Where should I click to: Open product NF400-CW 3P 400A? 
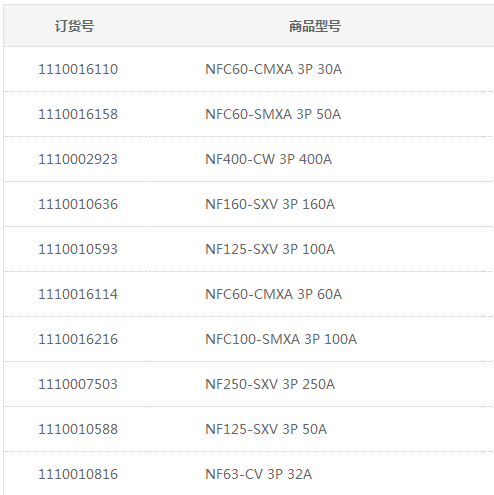(268, 159)
